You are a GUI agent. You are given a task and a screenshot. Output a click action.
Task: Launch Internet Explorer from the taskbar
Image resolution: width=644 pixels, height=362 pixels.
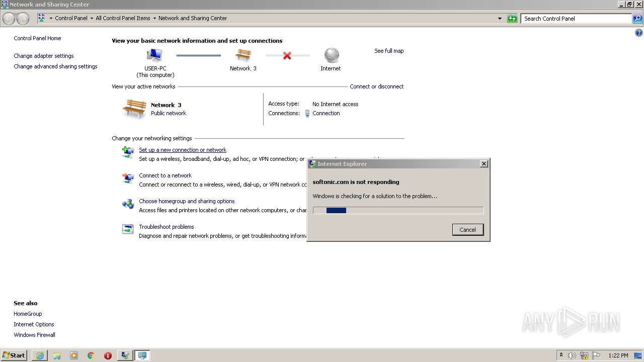point(40,355)
